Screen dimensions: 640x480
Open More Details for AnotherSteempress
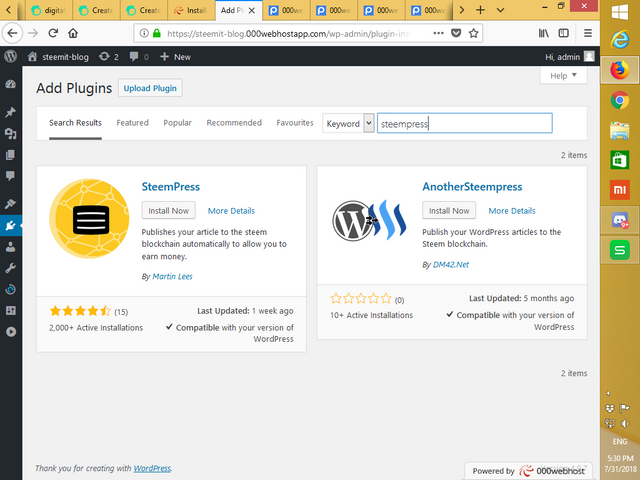pyautogui.click(x=512, y=211)
